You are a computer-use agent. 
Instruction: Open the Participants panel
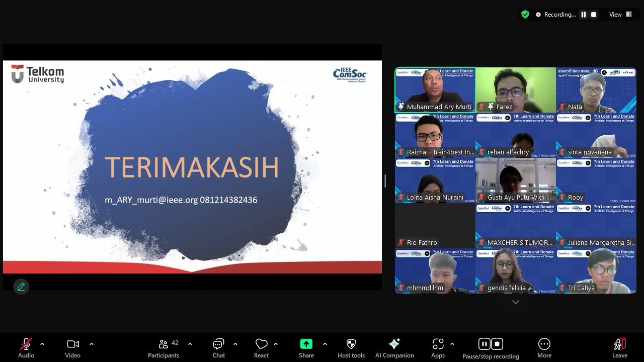pos(164,347)
